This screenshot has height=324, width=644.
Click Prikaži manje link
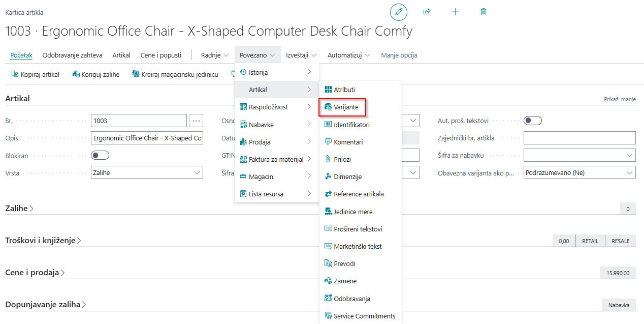pyautogui.click(x=619, y=99)
